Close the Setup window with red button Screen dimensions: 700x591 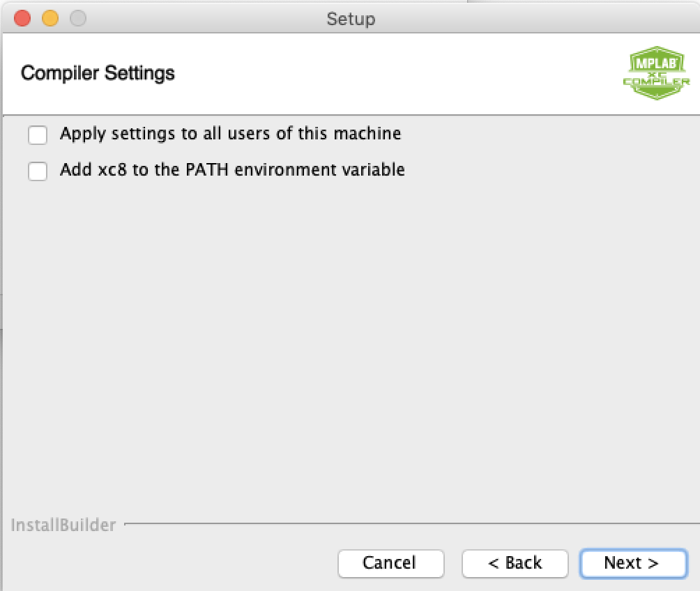22,18
